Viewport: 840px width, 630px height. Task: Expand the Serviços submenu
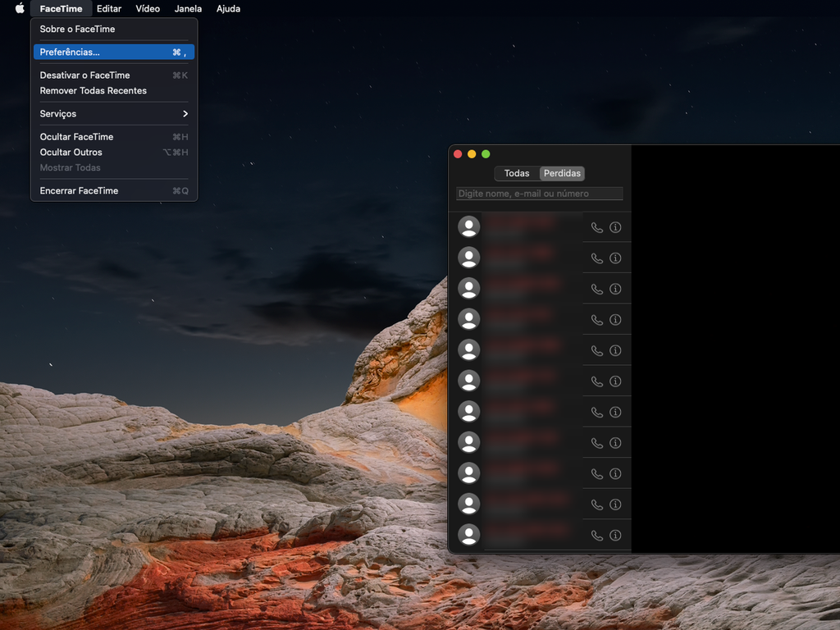click(113, 113)
